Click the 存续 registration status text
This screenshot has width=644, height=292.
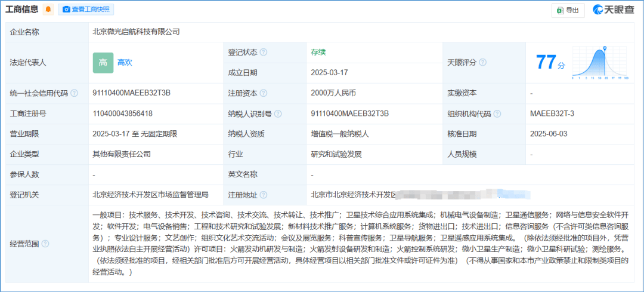[x=318, y=53]
